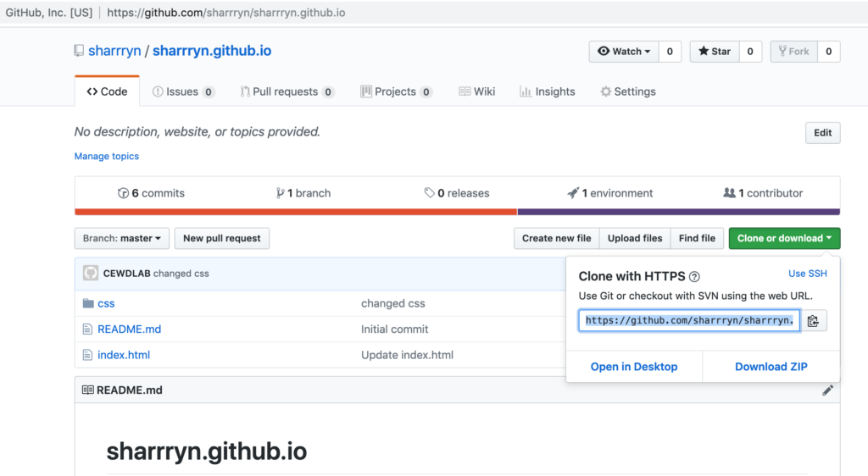Viewport: 868px width, 476px height.
Task: Click the 'changed css' commit message in header
Action: pyautogui.click(x=181, y=274)
